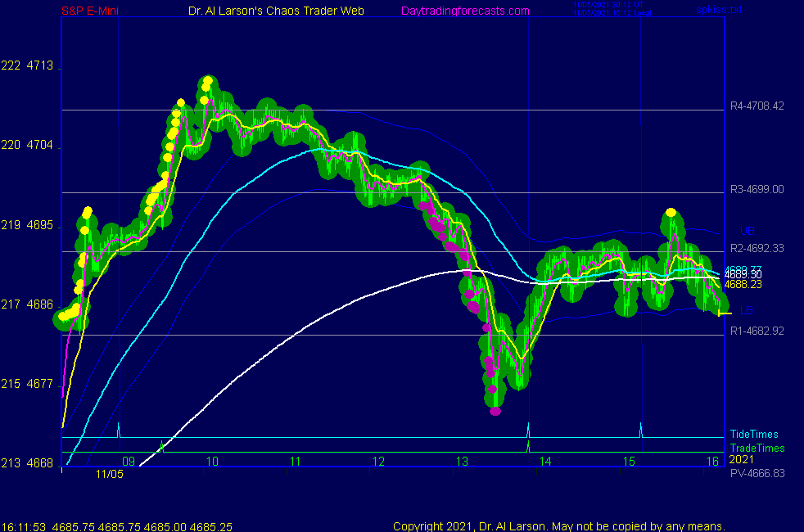Click the 14 hour tick label
The height and width of the screenshot is (532, 804).
545,462
